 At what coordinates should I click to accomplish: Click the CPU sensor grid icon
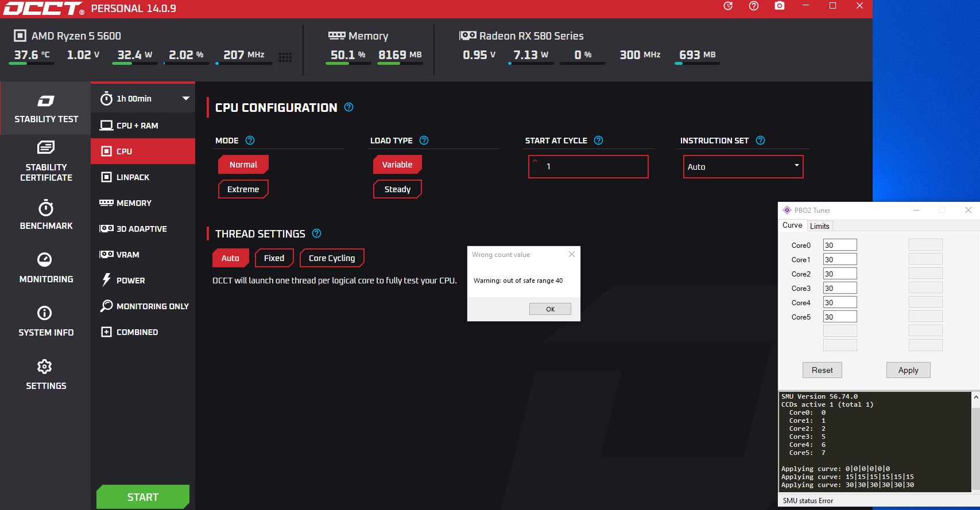(x=285, y=57)
